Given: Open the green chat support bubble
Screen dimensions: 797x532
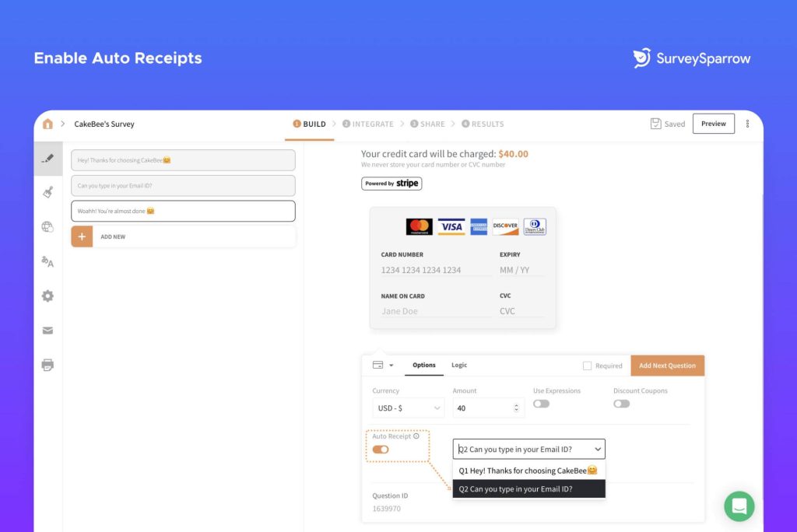Looking at the screenshot, I should click(739, 506).
